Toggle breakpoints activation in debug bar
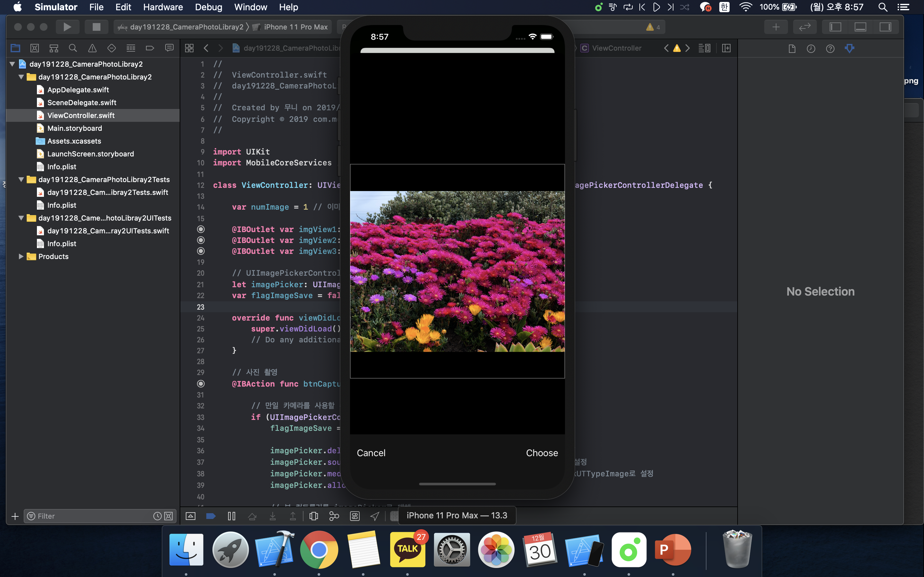924x577 pixels. 211,516
